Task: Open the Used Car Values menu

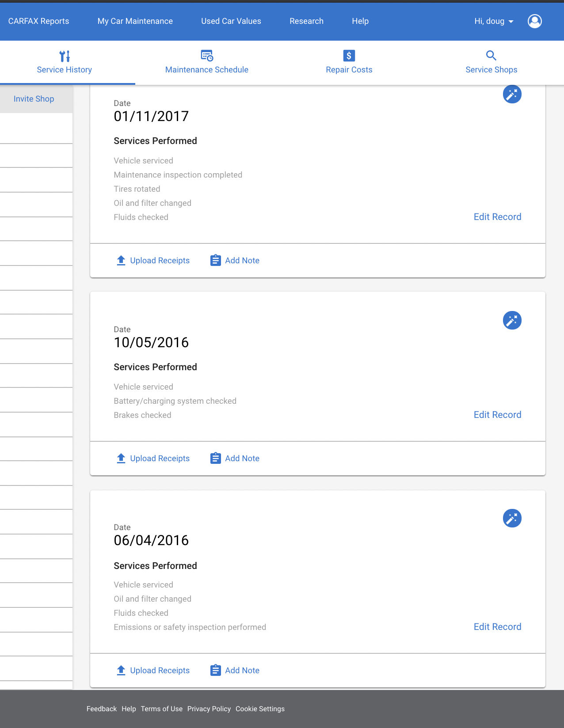Action: coord(231,21)
